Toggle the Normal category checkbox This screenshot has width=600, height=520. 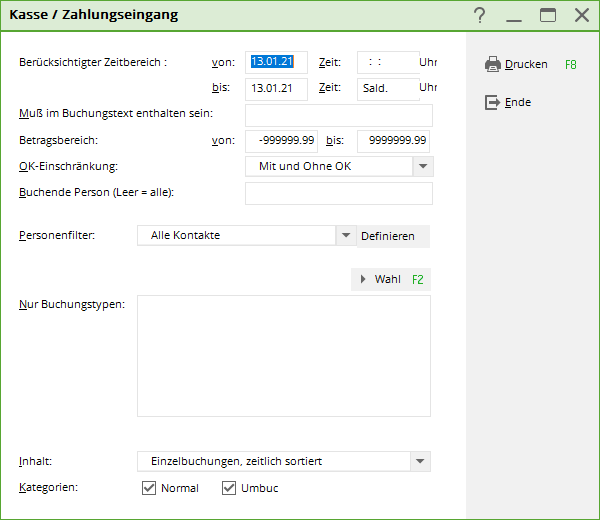click(149, 488)
